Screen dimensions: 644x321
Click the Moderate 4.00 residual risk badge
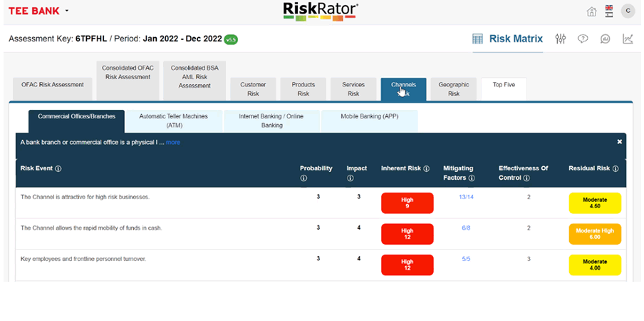(x=595, y=265)
